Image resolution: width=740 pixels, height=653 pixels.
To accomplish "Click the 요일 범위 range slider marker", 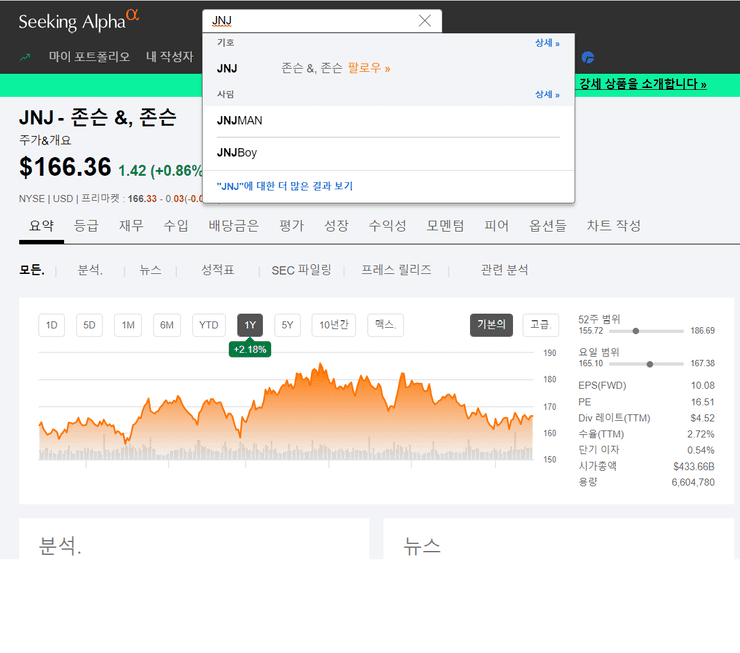I will click(x=650, y=364).
